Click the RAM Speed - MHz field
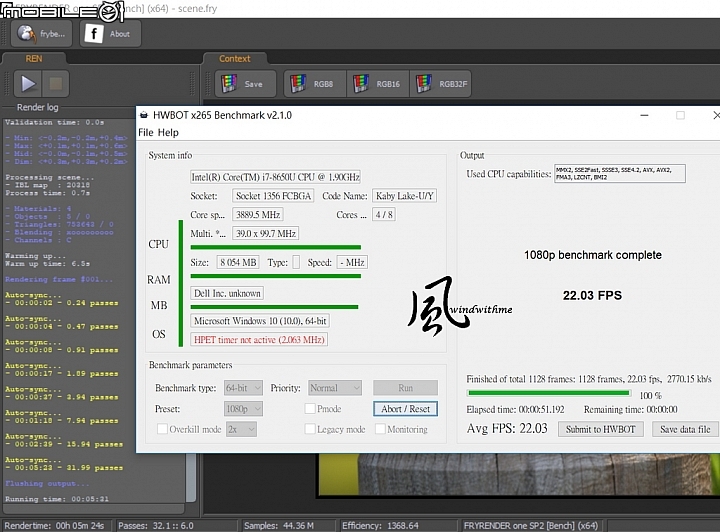Screen dimensions: 720x532 click(x=352, y=262)
